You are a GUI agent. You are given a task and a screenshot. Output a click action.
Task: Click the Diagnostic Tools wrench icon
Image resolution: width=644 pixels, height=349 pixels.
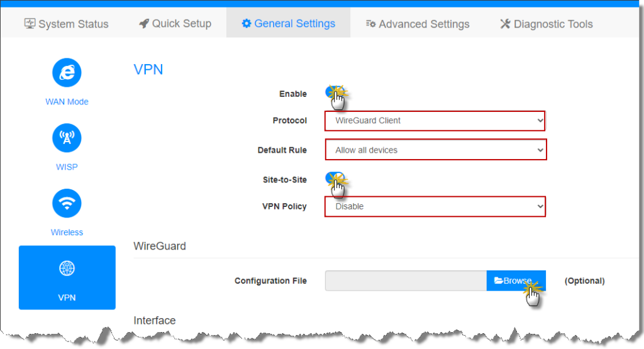505,24
